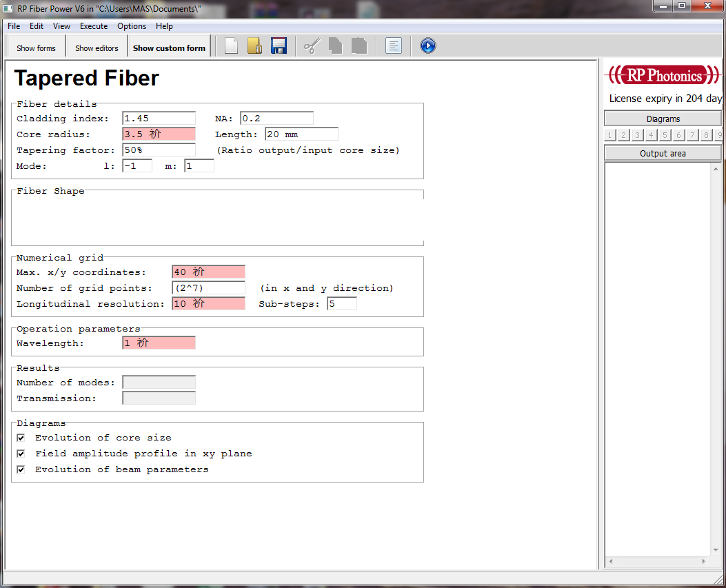Click the Mode m input field
Image resolution: width=726 pixels, height=588 pixels.
point(199,165)
